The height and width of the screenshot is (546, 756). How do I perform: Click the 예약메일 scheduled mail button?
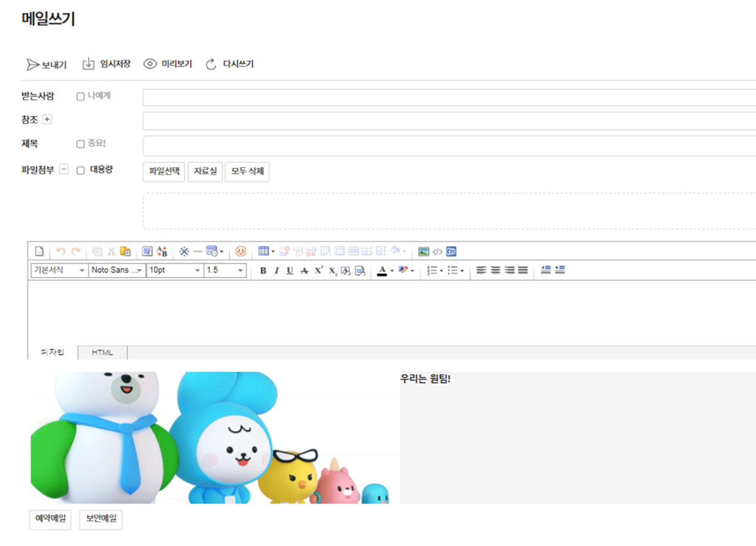tap(51, 519)
